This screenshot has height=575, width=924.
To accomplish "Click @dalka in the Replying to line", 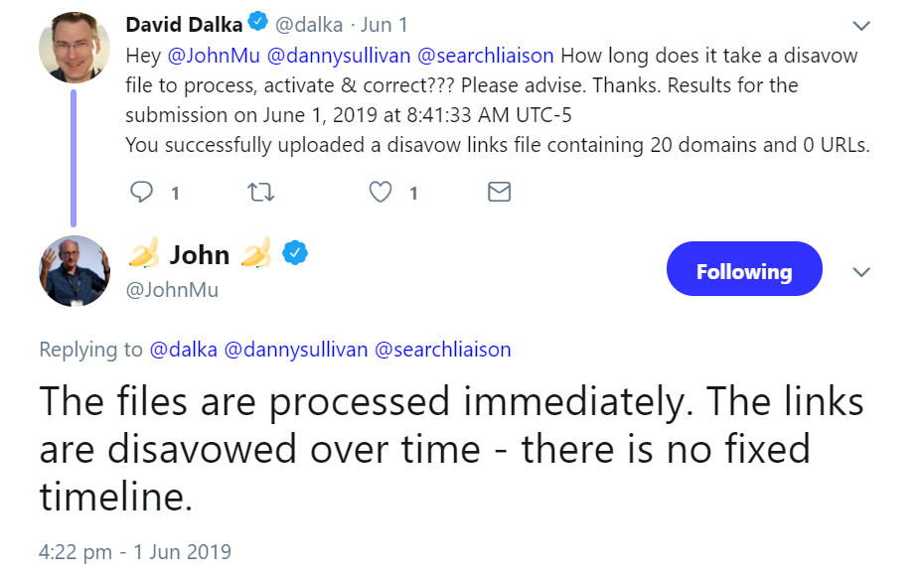I will pyautogui.click(x=184, y=349).
